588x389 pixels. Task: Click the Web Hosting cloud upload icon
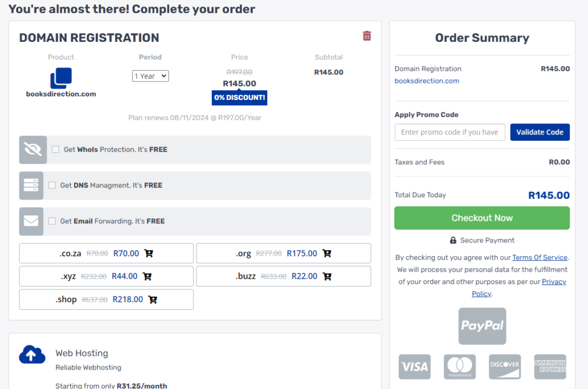tap(32, 355)
